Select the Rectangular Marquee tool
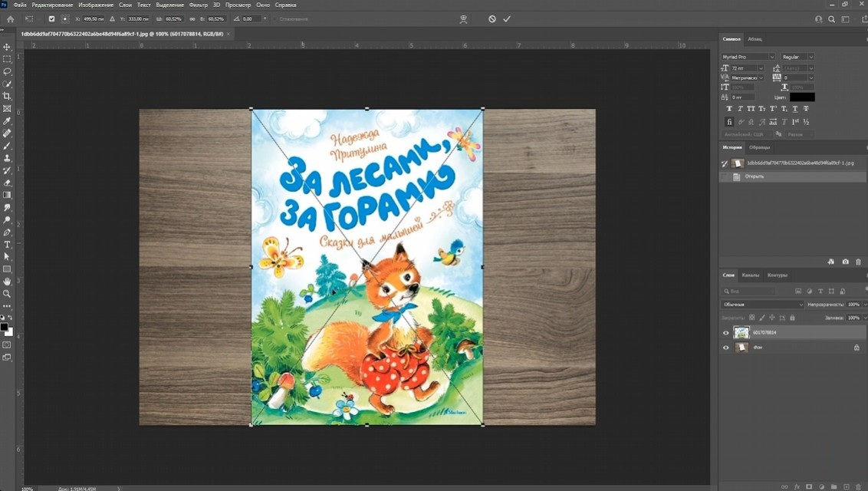 pos(7,59)
